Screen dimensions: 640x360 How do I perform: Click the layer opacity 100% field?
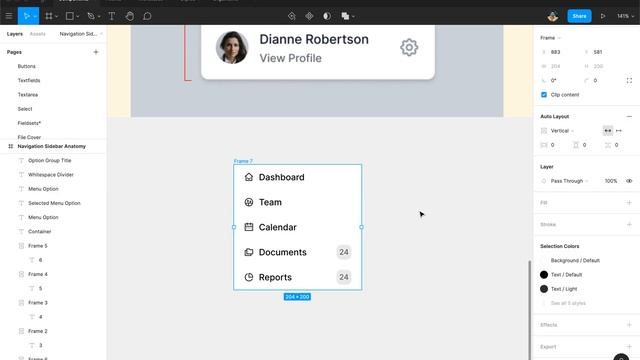click(x=611, y=181)
